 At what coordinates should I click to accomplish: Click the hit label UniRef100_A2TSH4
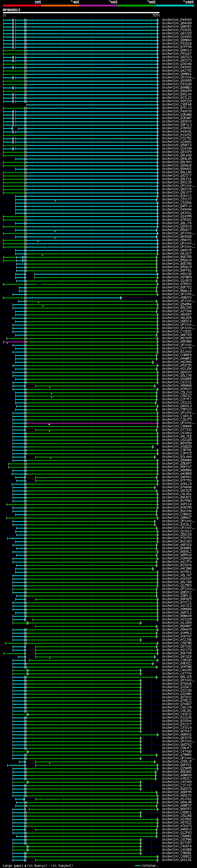pos(177,311)
